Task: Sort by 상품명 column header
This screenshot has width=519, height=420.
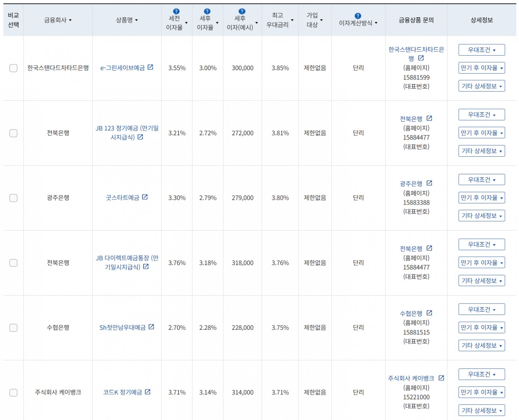Action: 127,20
